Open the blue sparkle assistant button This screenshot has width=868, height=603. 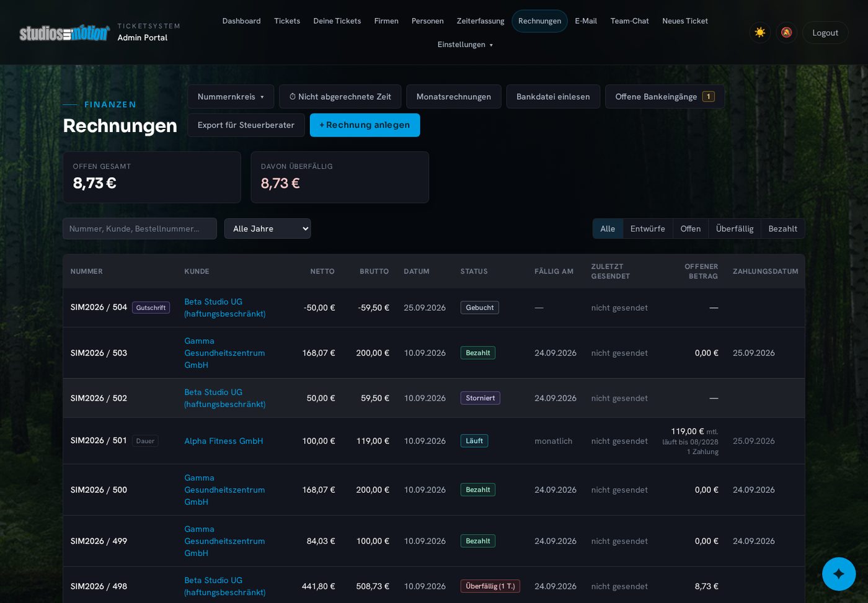point(838,574)
